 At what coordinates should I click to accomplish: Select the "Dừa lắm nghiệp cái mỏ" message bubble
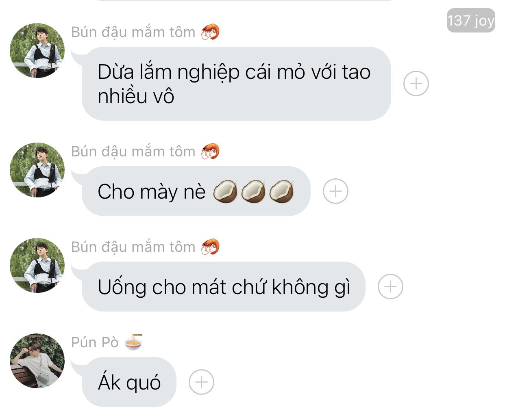point(236,84)
